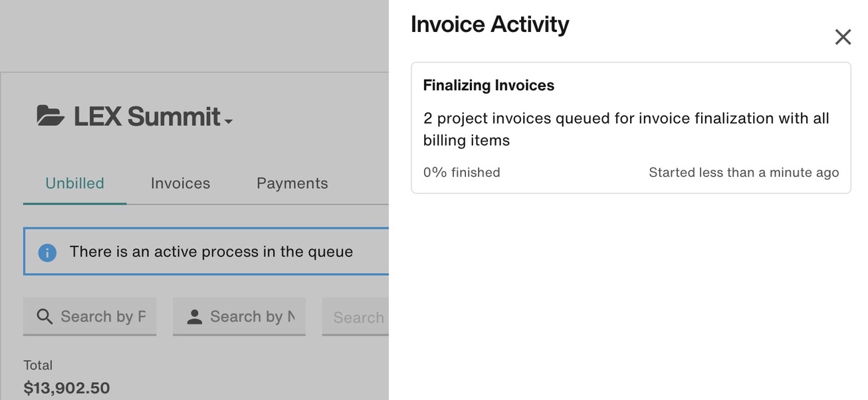Click the Finalizing Invoices heading
The height and width of the screenshot is (400, 868).
(488, 85)
